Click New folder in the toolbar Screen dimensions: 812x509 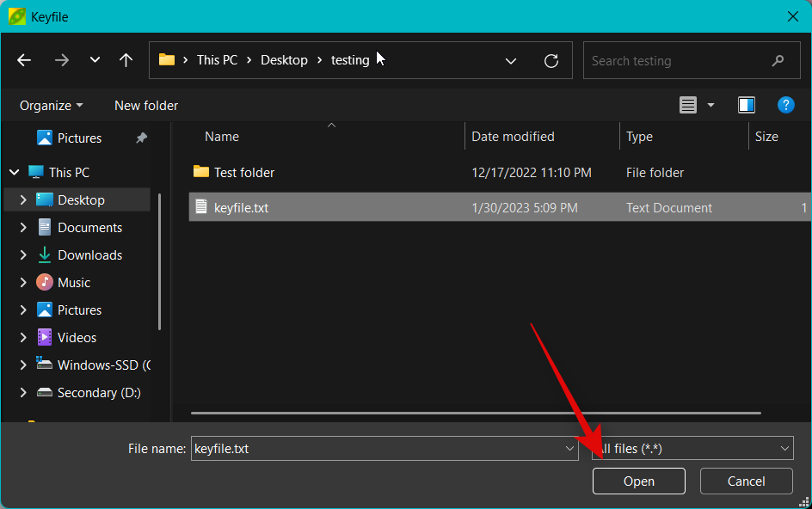click(146, 105)
